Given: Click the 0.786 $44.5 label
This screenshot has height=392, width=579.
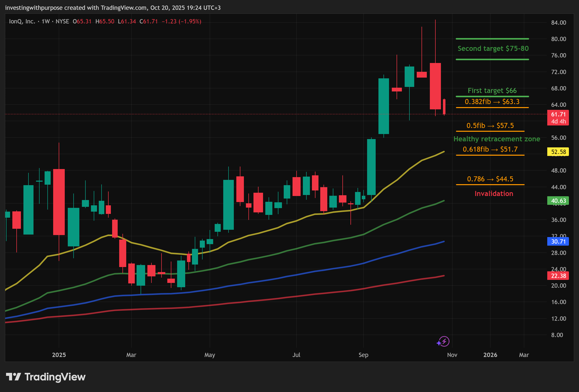Looking at the screenshot, I should pos(490,179).
